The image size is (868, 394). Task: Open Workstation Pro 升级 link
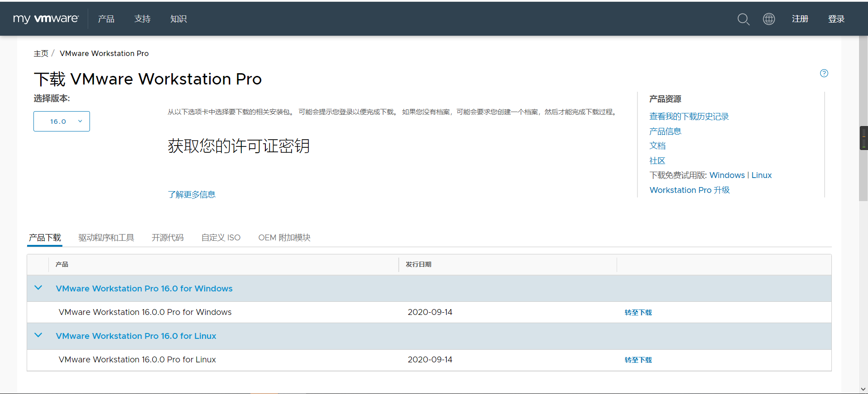(690, 190)
